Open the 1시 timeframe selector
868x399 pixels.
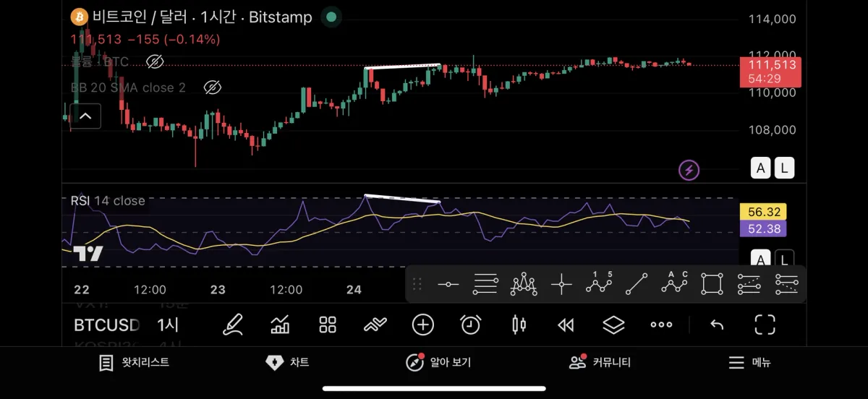pos(168,325)
